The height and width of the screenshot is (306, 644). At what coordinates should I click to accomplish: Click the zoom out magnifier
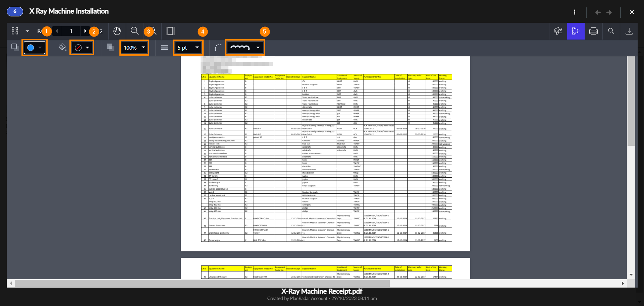[135, 31]
